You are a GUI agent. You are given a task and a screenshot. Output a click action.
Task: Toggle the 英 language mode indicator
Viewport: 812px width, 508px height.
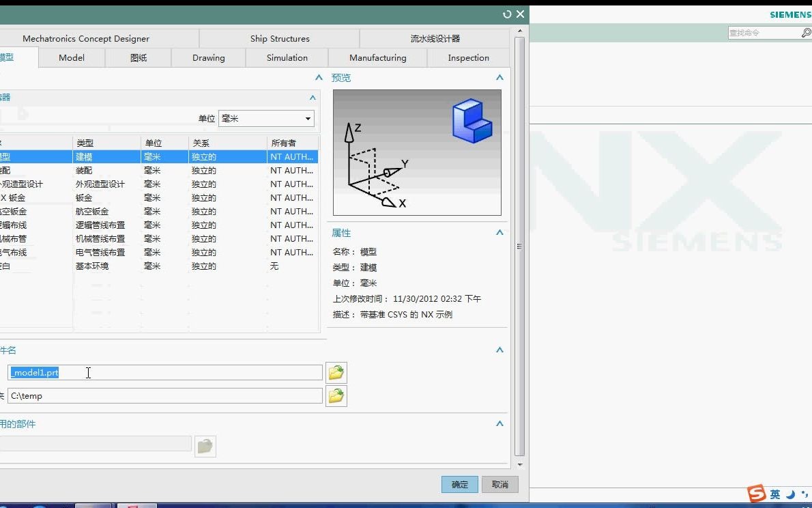(774, 494)
